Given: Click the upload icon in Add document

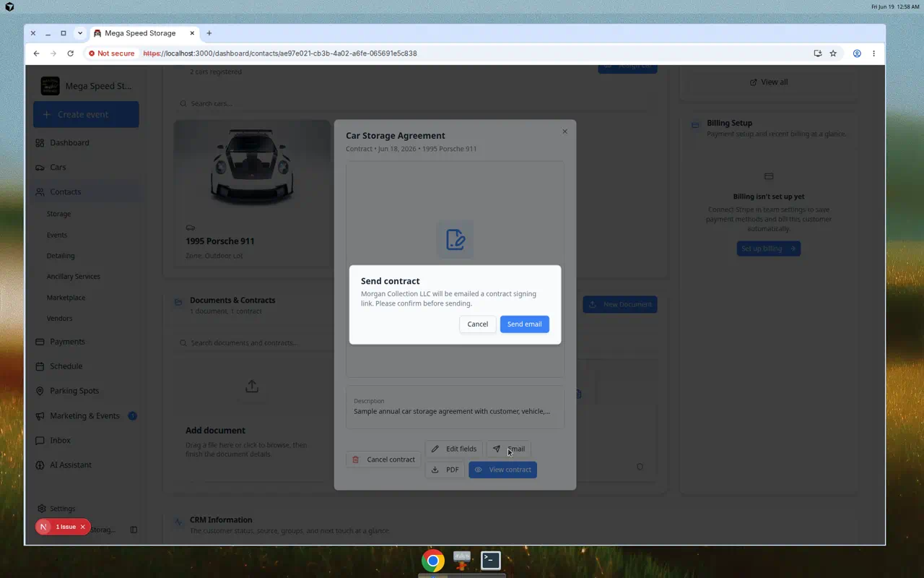Looking at the screenshot, I should [252, 387].
